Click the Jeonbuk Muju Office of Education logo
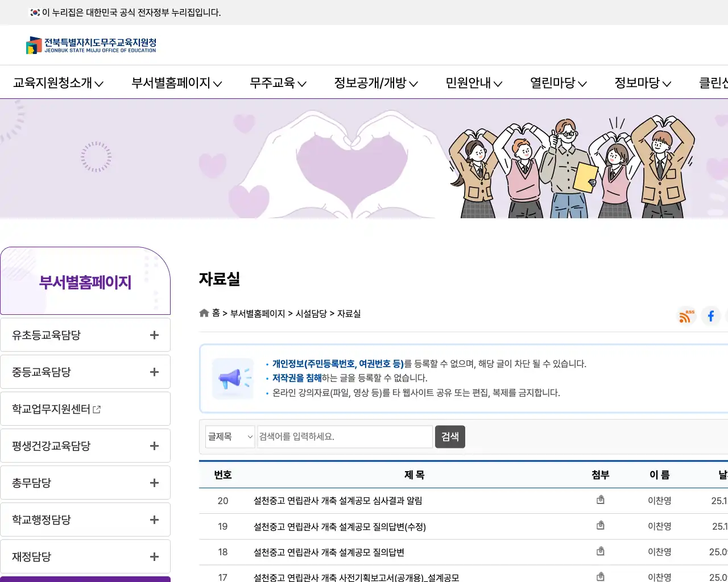Viewport: 728px width, 582px height. (x=90, y=45)
